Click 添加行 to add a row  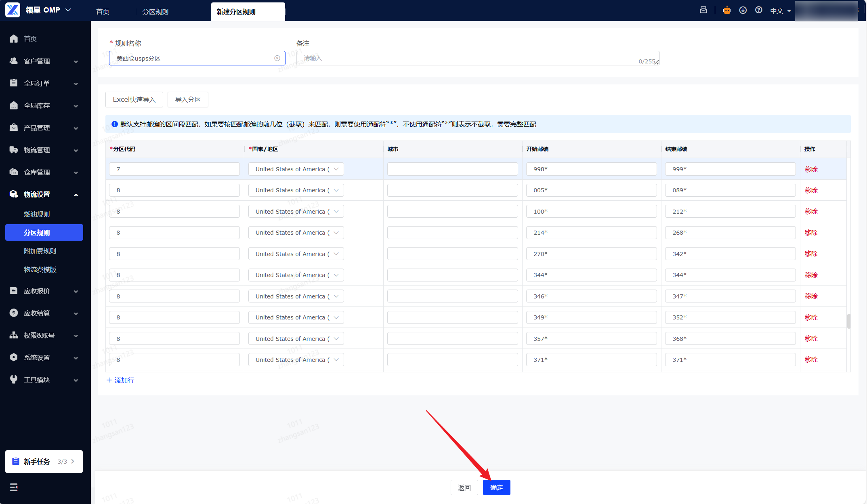[x=120, y=380]
